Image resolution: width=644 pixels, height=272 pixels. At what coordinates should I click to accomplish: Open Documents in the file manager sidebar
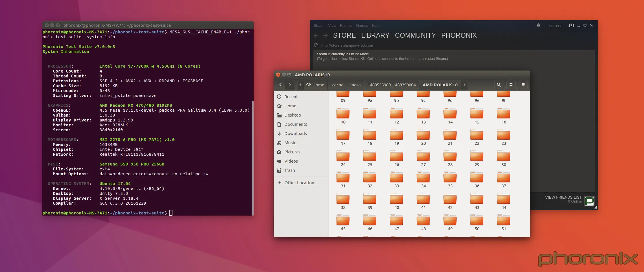pyautogui.click(x=301, y=124)
